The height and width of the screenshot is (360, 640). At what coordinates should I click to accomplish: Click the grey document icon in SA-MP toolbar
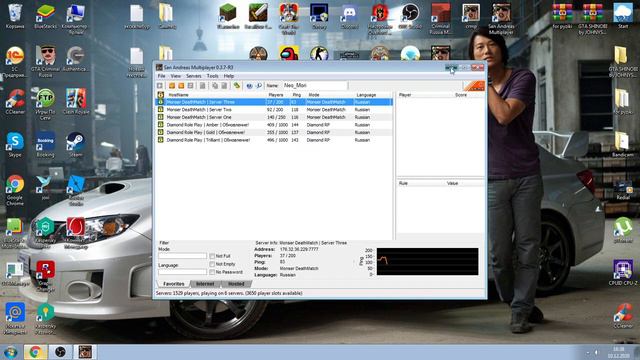tap(202, 86)
